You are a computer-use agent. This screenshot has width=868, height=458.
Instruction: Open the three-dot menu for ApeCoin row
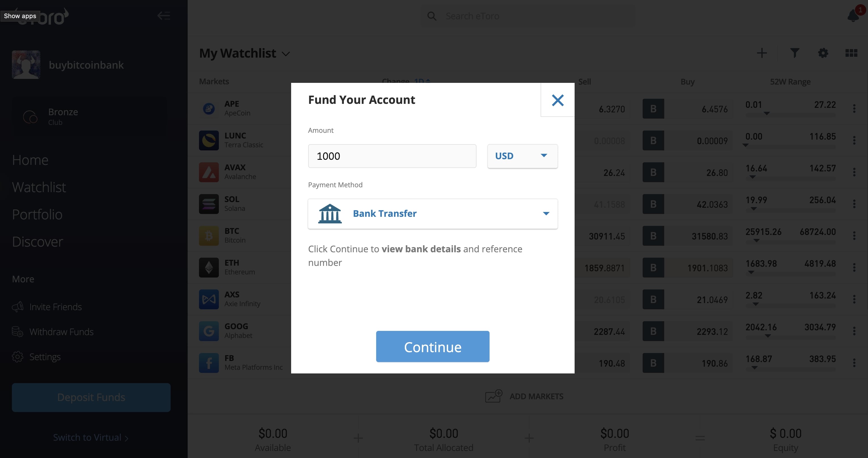[x=854, y=109]
